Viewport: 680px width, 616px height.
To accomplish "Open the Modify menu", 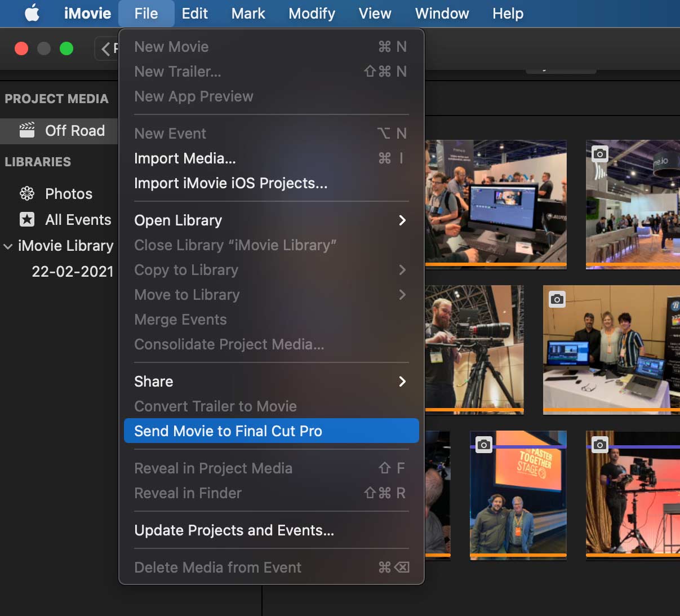I will coord(312,13).
